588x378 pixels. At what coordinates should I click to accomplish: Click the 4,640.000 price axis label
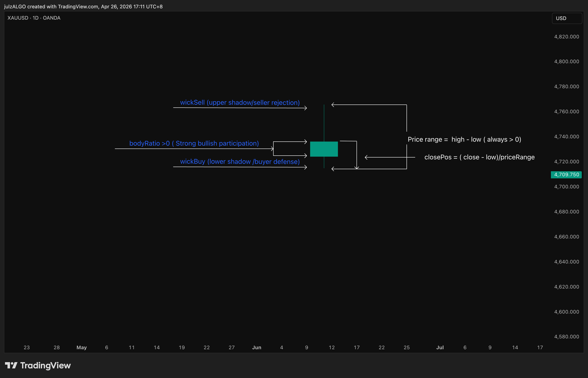[567, 262]
